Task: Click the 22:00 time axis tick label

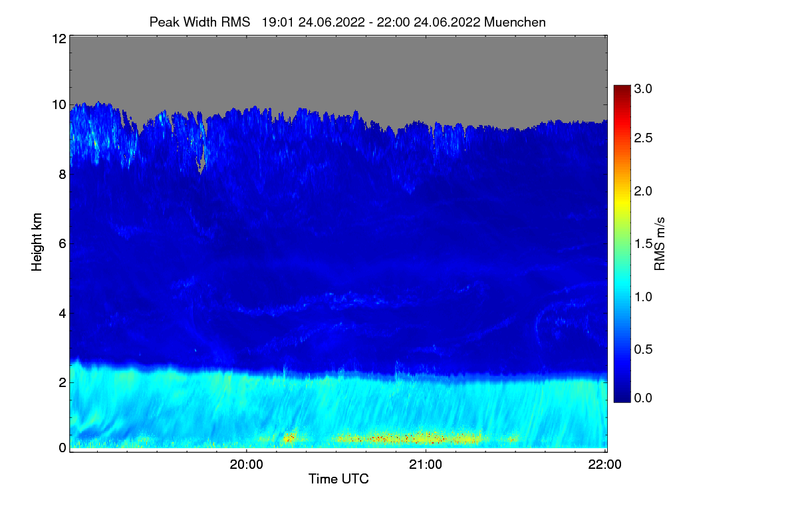Action: (x=604, y=465)
